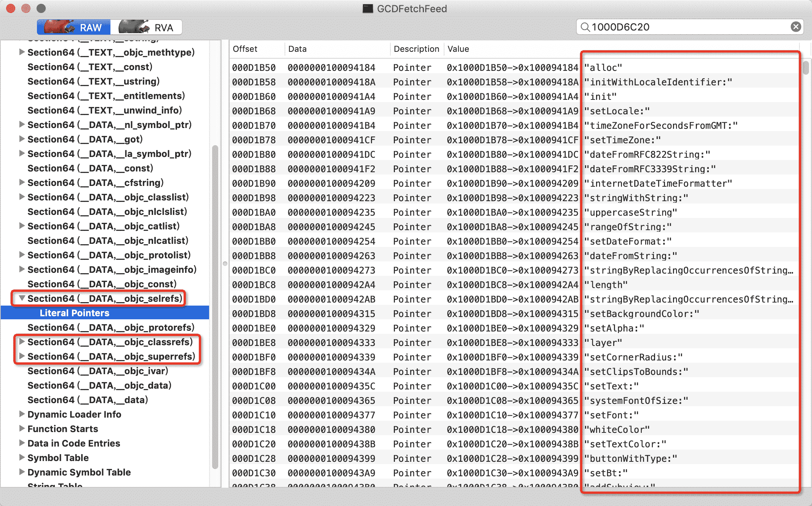
Task: Click the GCDFetchFeed title document icon
Action: (368, 8)
